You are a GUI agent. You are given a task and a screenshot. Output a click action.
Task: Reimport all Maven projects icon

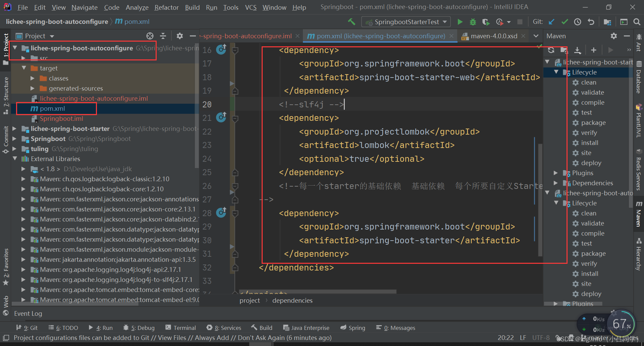(x=551, y=50)
